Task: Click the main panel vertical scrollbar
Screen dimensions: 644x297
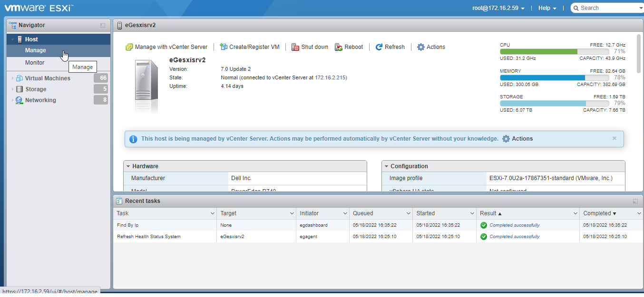Action: tap(638, 54)
